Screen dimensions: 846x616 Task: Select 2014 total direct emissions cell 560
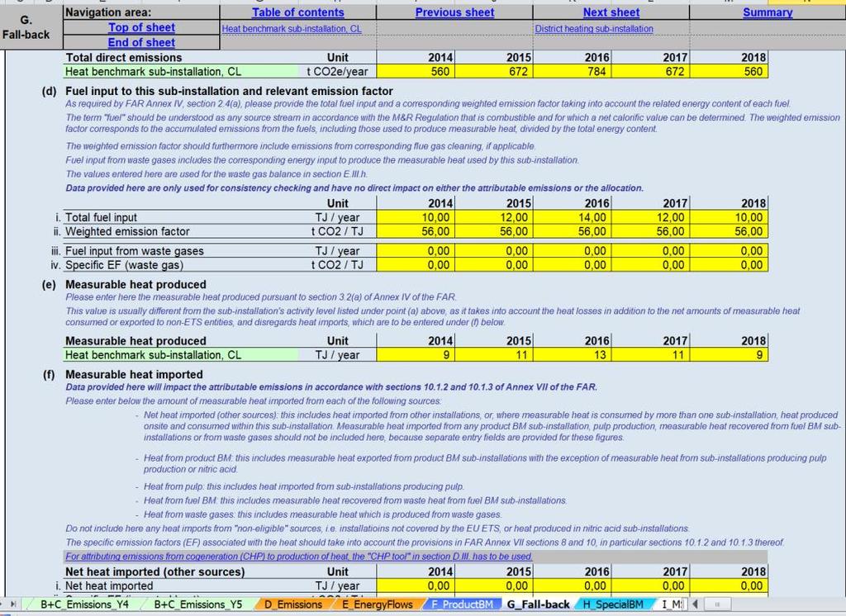pyautogui.click(x=416, y=71)
